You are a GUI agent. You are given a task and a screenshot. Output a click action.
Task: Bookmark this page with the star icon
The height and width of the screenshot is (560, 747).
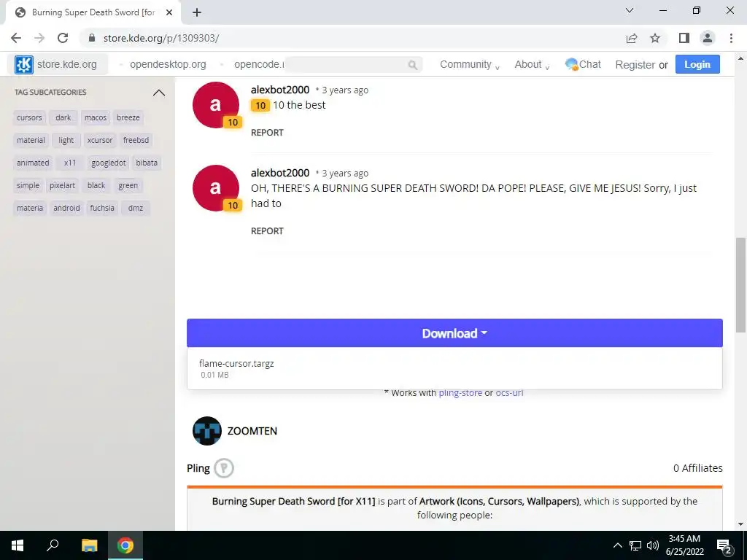click(655, 38)
